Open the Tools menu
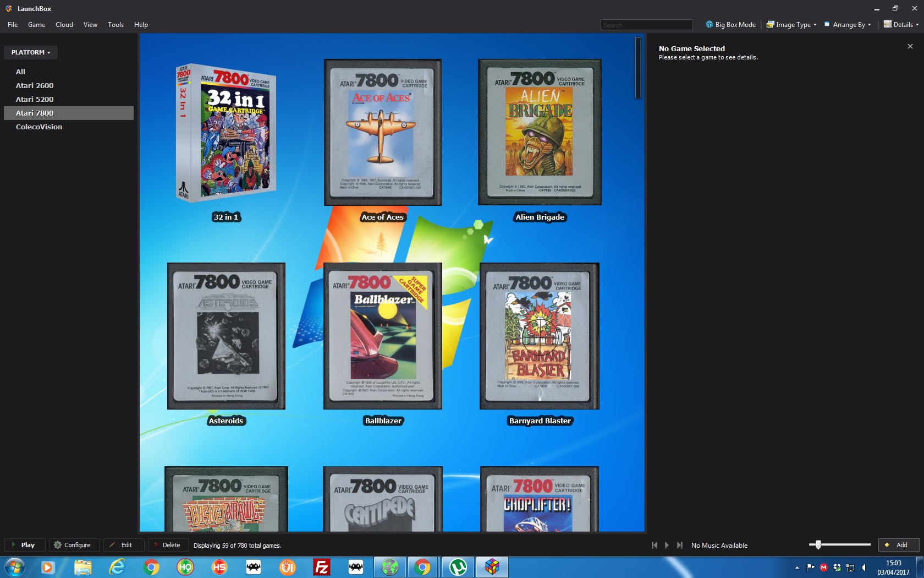Viewport: 924px width, 578px height. coord(116,25)
